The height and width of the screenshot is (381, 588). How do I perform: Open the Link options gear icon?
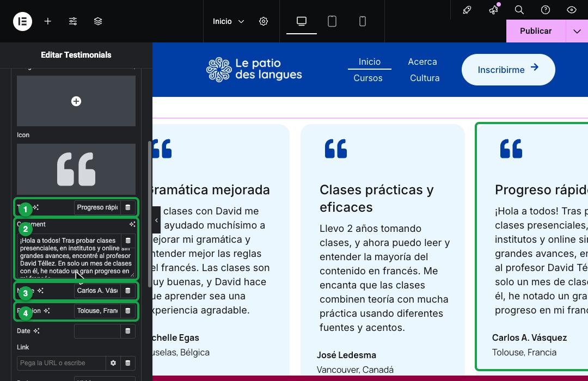click(113, 363)
